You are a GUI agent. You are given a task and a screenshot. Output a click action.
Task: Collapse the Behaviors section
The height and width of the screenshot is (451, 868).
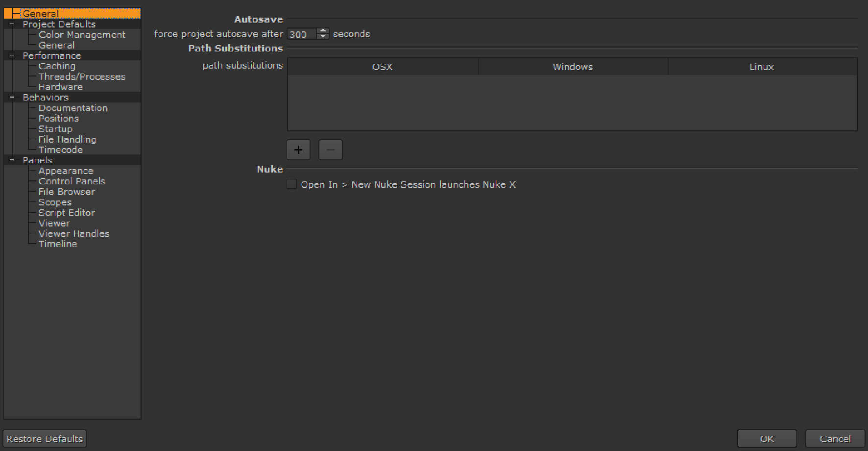point(11,97)
